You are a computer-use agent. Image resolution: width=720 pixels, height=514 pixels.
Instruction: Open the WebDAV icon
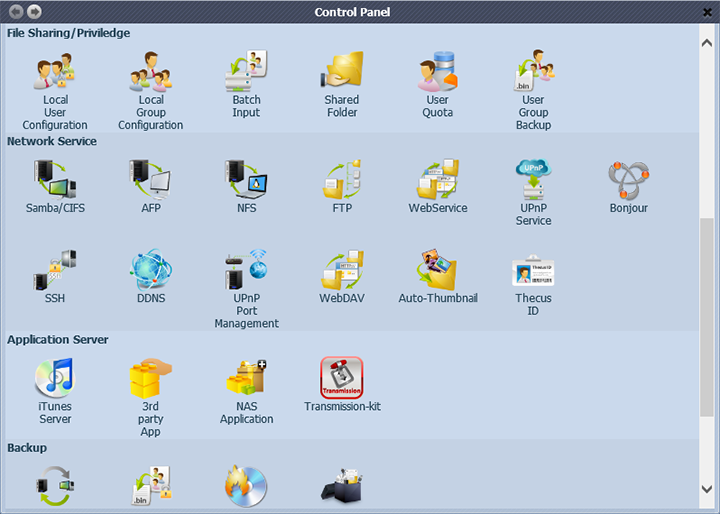pyautogui.click(x=341, y=270)
